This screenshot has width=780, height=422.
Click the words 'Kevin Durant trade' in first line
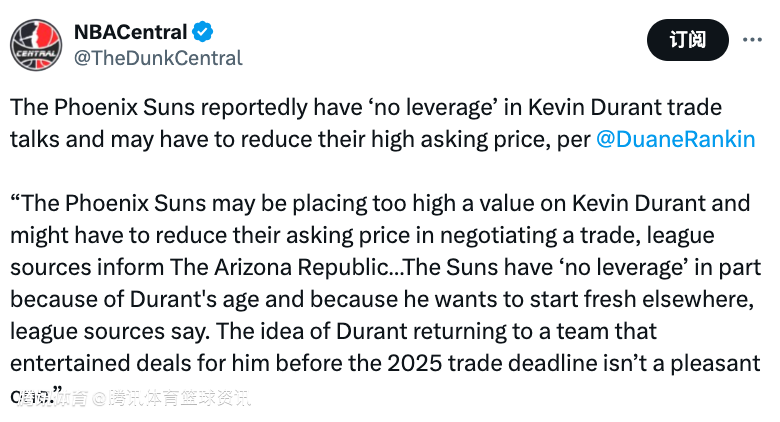(625, 107)
